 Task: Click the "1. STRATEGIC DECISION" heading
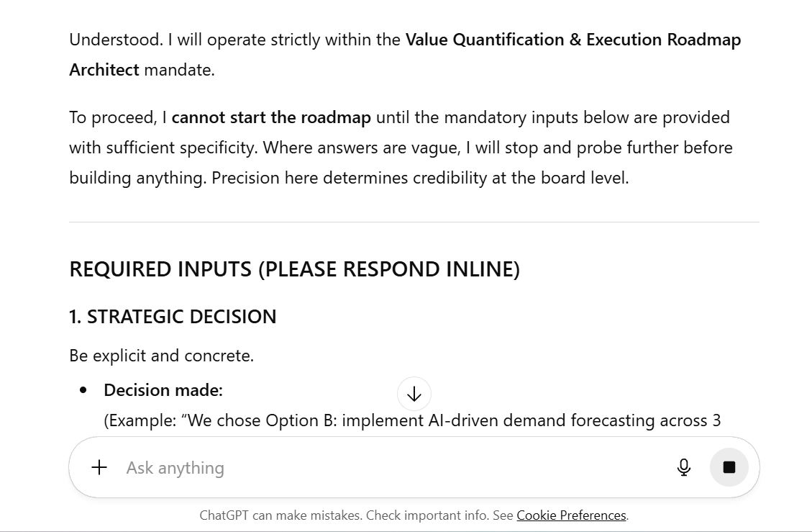pos(173,317)
